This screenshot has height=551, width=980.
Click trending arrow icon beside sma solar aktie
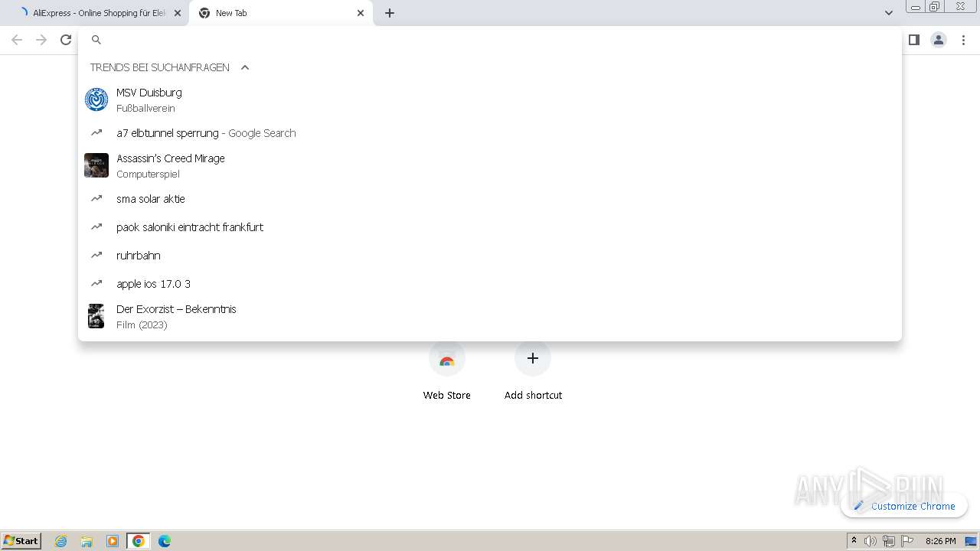96,198
